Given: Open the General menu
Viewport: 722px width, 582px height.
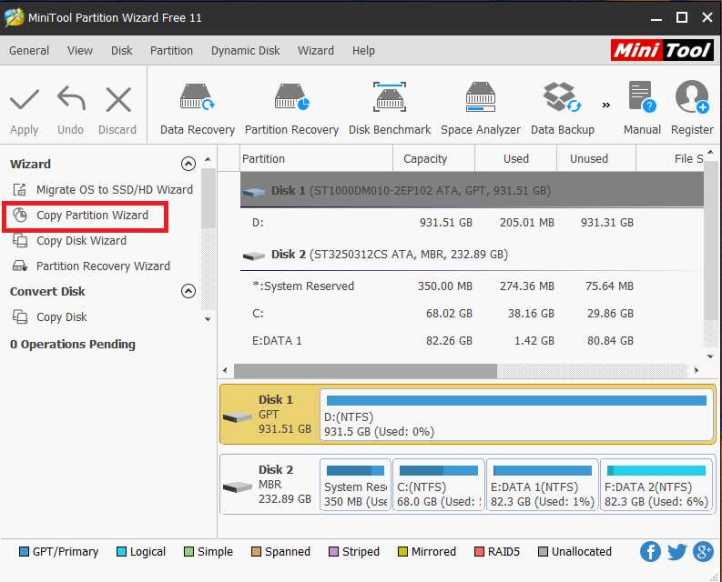Looking at the screenshot, I should pyautogui.click(x=29, y=50).
